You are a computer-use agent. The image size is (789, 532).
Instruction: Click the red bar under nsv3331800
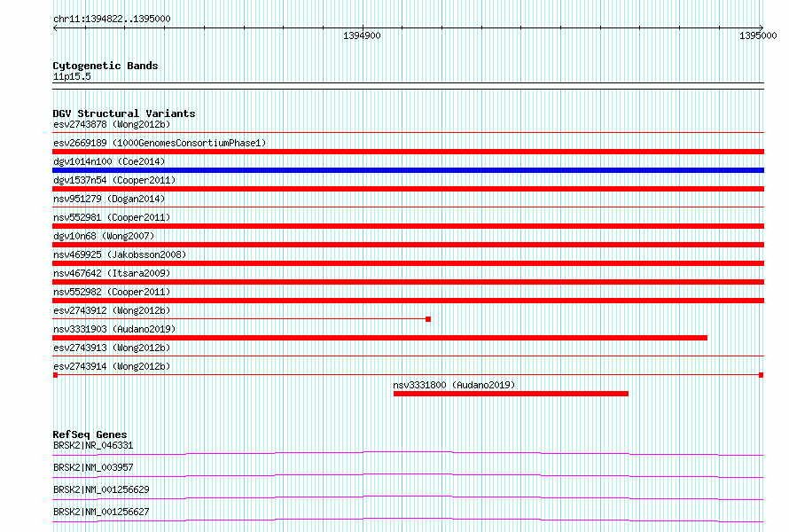click(511, 394)
